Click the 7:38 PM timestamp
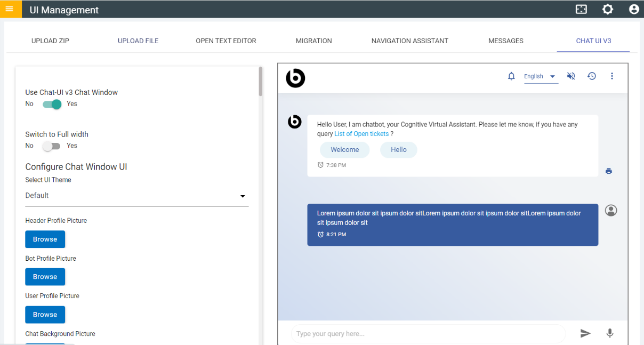Image resolution: width=644 pixels, height=345 pixels. [x=336, y=165]
